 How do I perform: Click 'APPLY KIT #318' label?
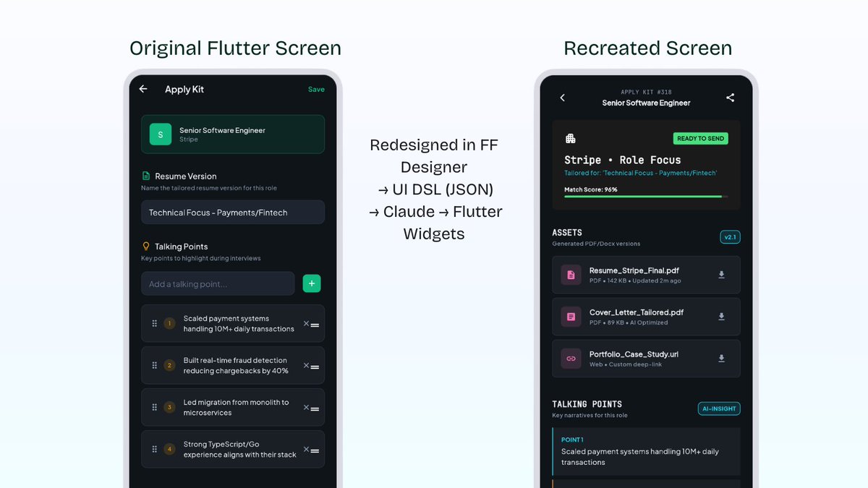[646, 93]
